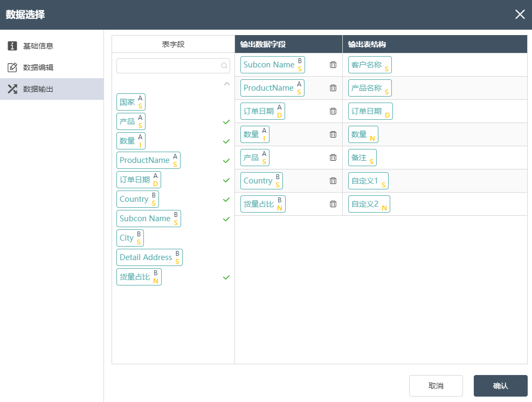Viewport: 532px width, 402px height.
Task: Select Country in table fields list
Action: click(137, 199)
